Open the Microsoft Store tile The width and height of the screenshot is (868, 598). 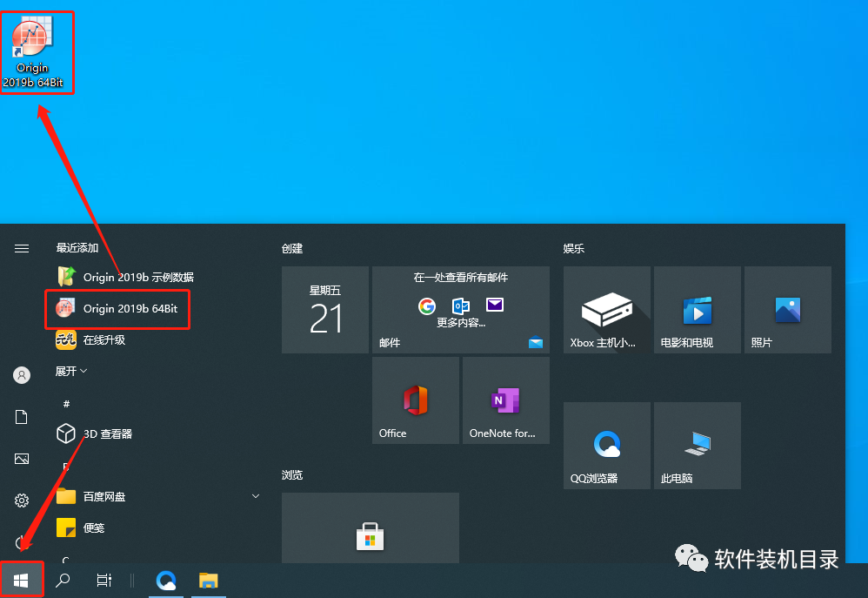coord(371,527)
